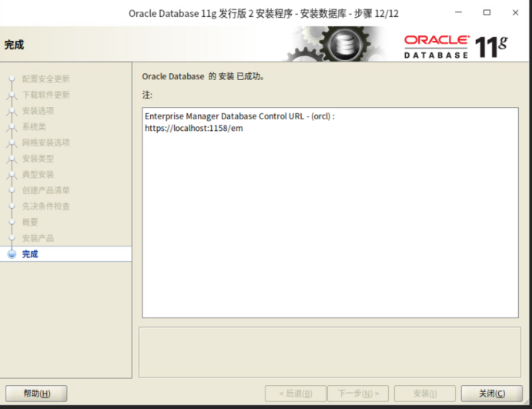Image resolution: width=532 pixels, height=409 pixels.
Task: Click the Enterprise Manager Database Control URL line
Action: pyautogui.click(x=239, y=116)
